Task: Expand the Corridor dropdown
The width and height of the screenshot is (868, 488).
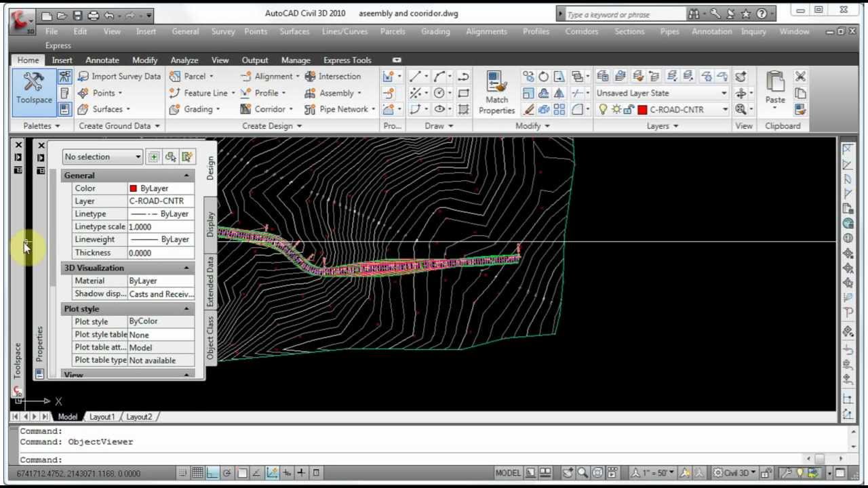Action: 291,109
